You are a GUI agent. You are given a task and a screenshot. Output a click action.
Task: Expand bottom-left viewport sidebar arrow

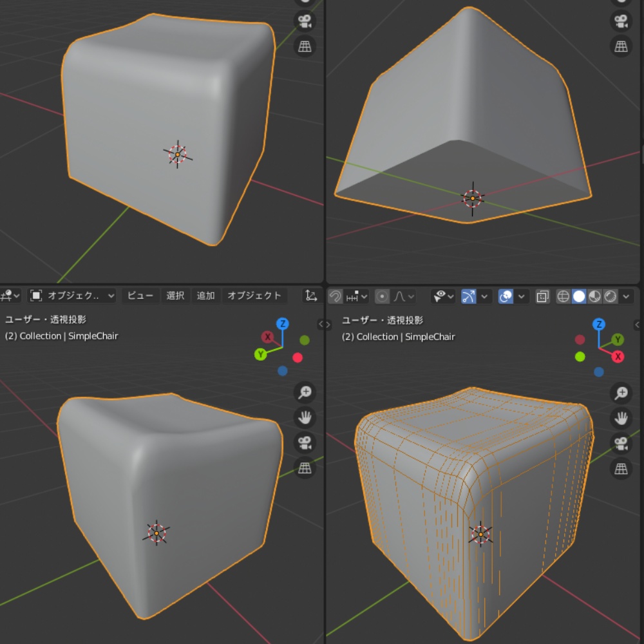(321, 324)
